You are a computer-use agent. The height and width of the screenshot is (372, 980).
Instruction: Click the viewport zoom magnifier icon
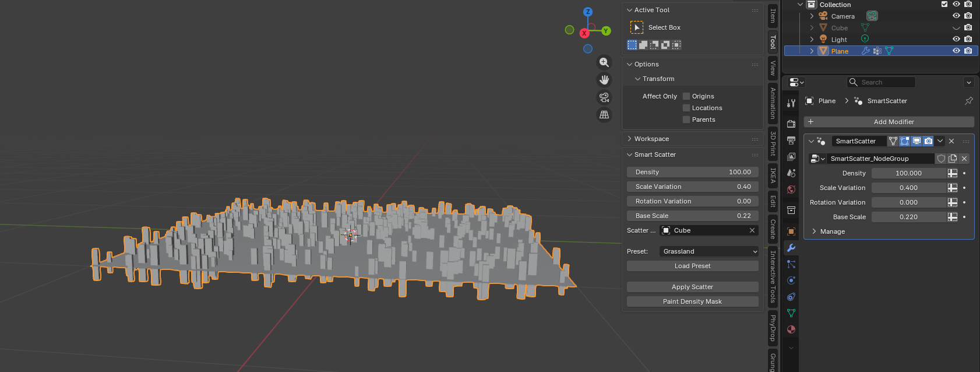tap(604, 62)
